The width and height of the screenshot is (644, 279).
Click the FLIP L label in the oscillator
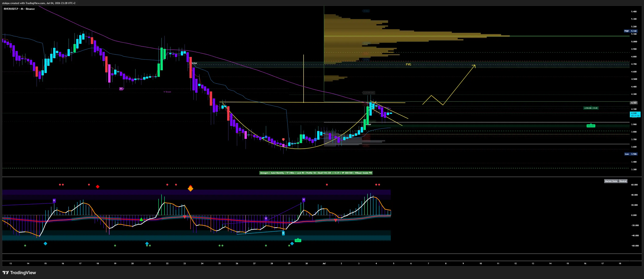(298, 240)
